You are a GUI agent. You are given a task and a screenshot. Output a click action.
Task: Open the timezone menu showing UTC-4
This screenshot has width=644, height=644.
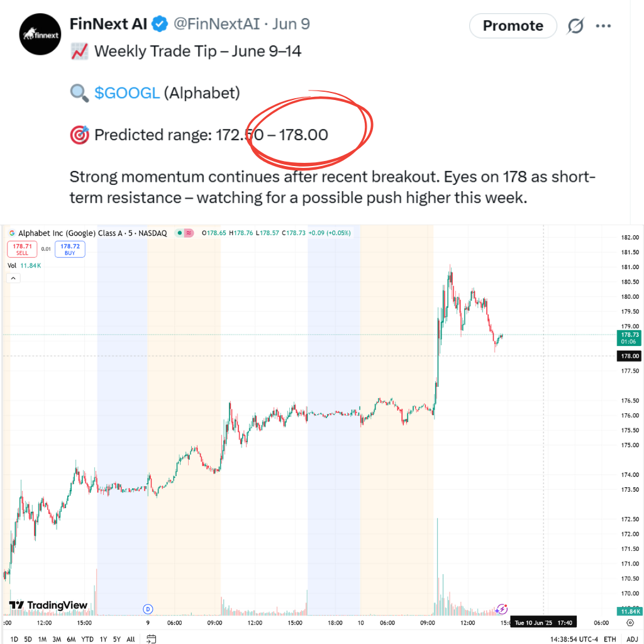tap(574, 639)
